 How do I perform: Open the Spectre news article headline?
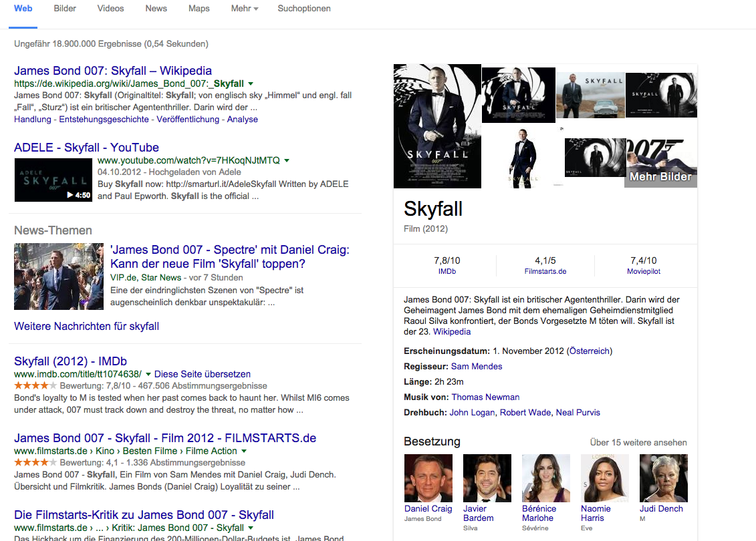[229, 256]
